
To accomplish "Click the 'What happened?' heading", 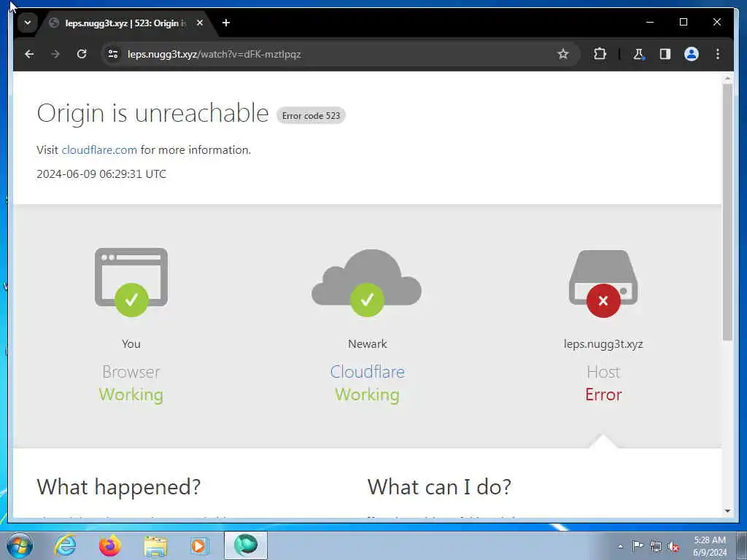I will pyautogui.click(x=119, y=487).
